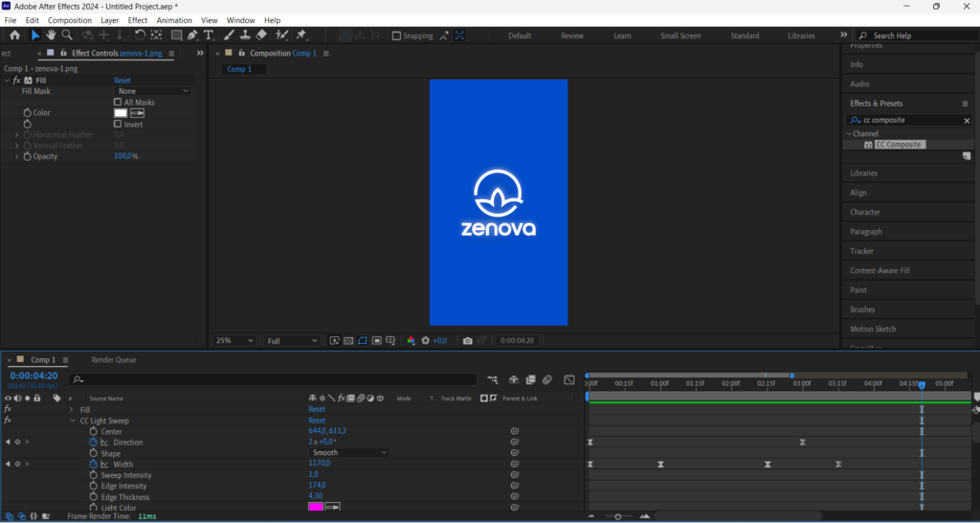Collapse the CC Light Sweep effect row
The image size is (980, 523).
[x=72, y=421]
